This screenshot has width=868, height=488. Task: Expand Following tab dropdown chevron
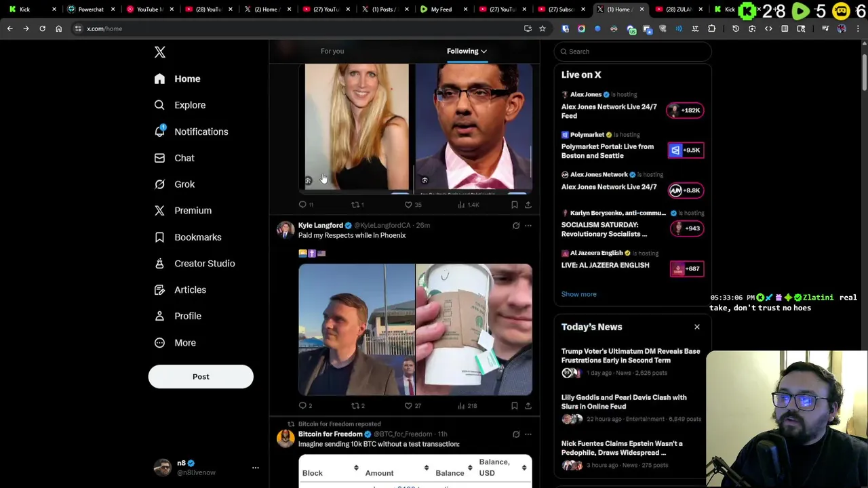[484, 52]
